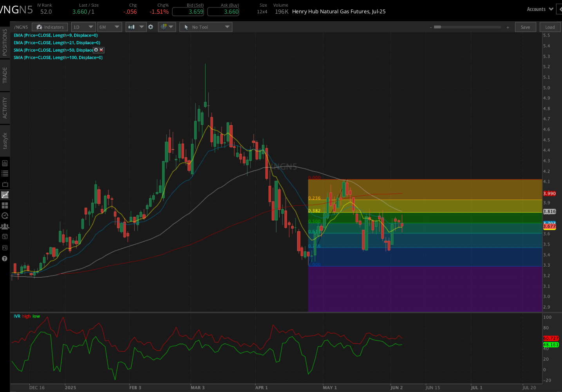
Task: Switch to the Trade side tab
Action: pos(5,75)
